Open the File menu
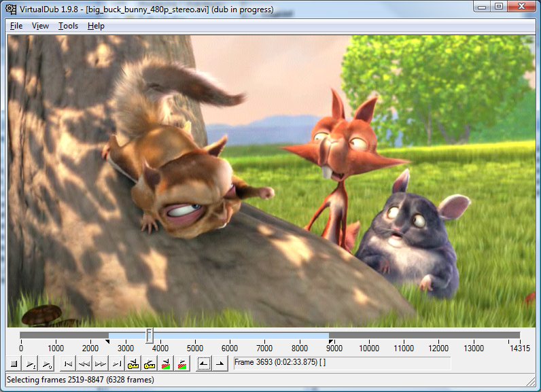This screenshot has height=392, width=541. [x=16, y=26]
